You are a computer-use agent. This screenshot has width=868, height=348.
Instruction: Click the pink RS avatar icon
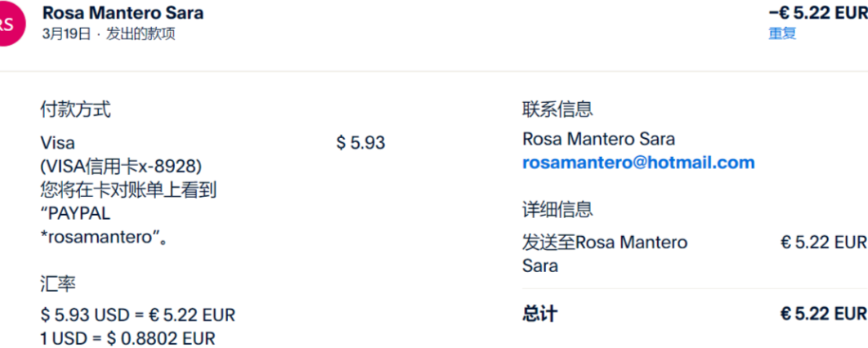coord(8,25)
